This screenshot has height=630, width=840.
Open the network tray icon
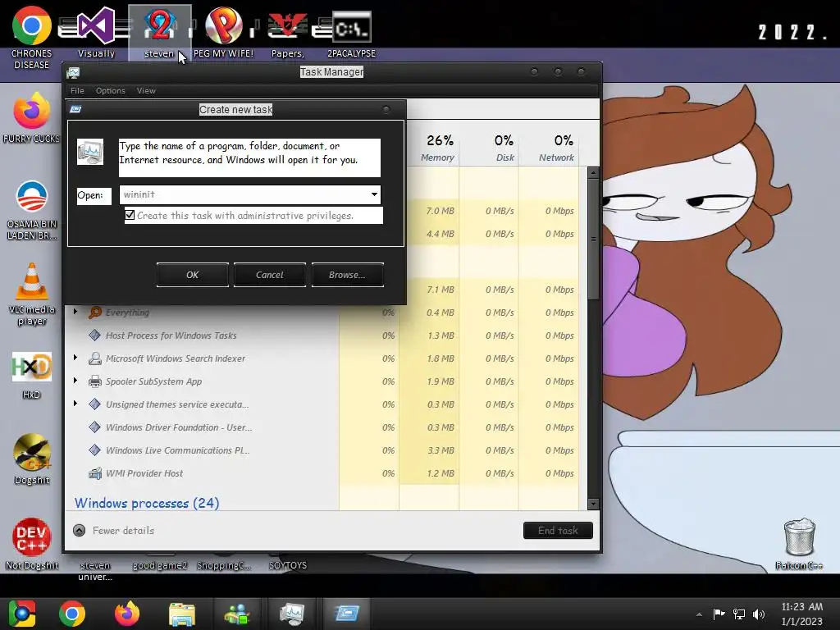click(x=739, y=614)
